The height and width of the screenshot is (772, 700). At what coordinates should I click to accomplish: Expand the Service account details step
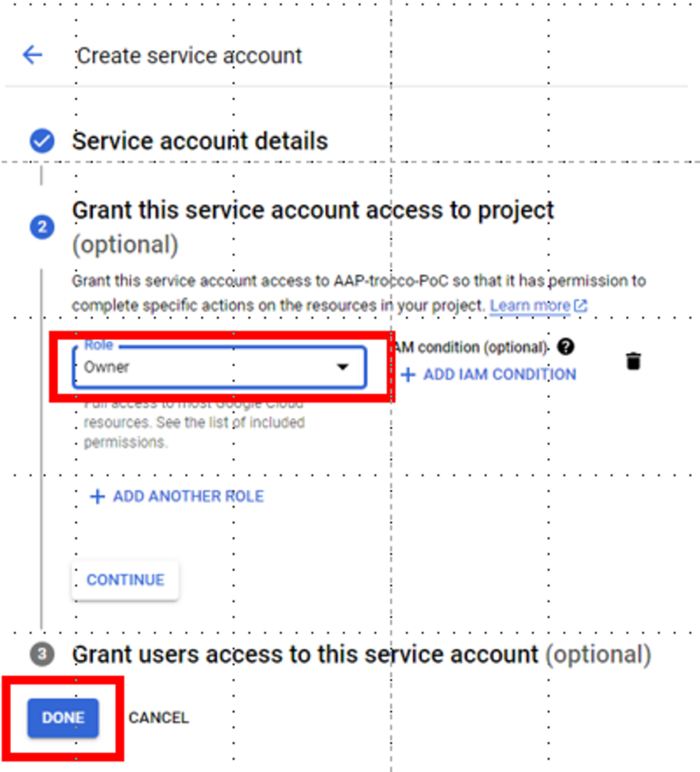coord(200,142)
